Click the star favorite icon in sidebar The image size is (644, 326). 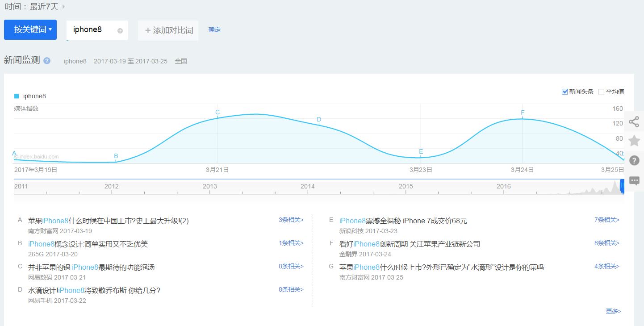pyautogui.click(x=634, y=141)
